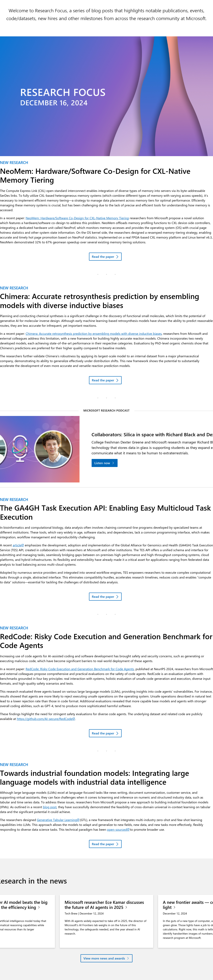This screenshot has width=213, height=980.
Task: Click Read the paper under the RedCode section
Action: pos(105,733)
